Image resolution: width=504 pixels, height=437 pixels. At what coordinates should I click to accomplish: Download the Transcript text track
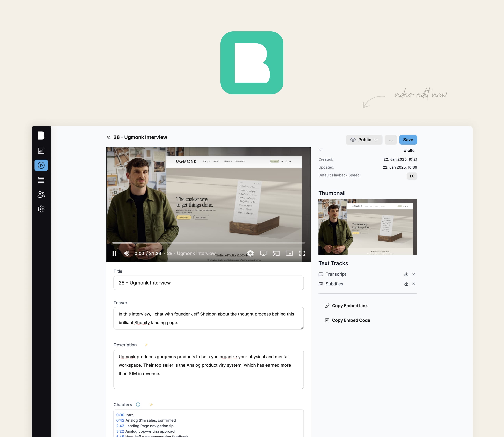click(x=406, y=274)
